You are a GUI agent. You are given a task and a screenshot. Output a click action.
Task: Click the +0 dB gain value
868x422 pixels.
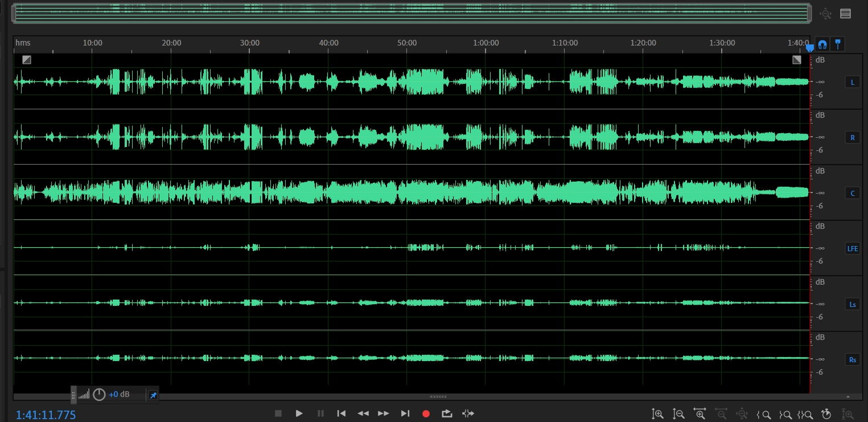click(119, 394)
